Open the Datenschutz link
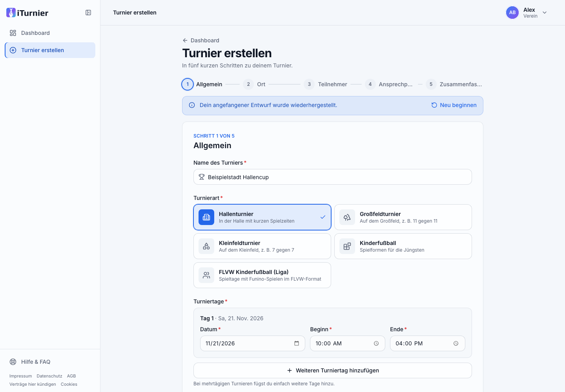565x392 pixels. tap(49, 376)
